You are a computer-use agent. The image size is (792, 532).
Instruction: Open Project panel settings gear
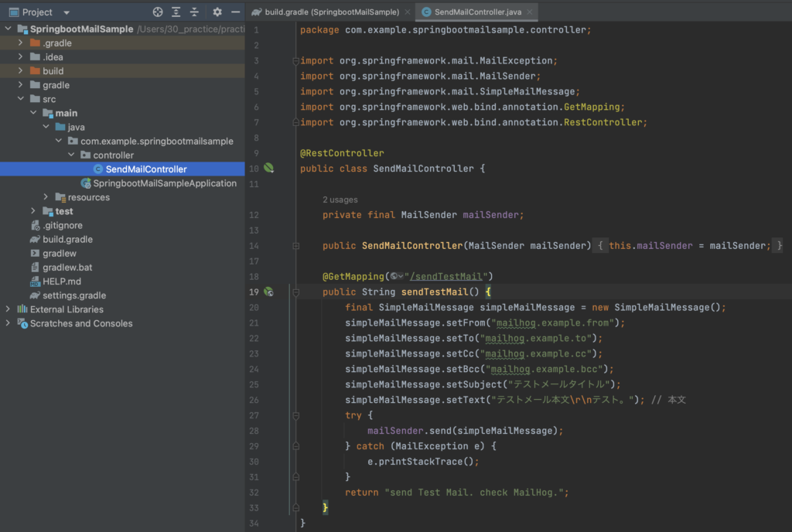pyautogui.click(x=217, y=12)
